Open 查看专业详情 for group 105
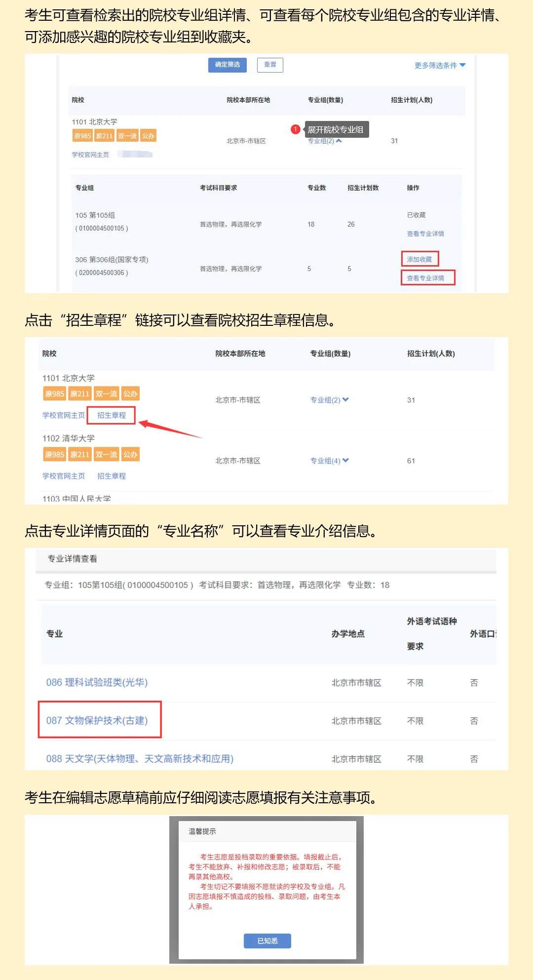The image size is (533, 980). (425, 234)
